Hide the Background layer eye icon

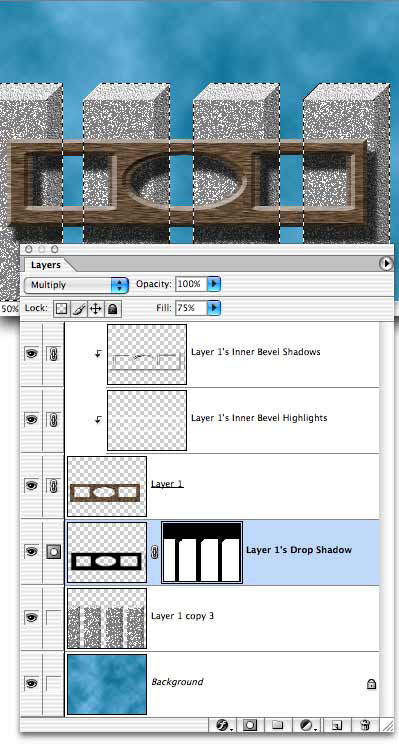click(31, 684)
